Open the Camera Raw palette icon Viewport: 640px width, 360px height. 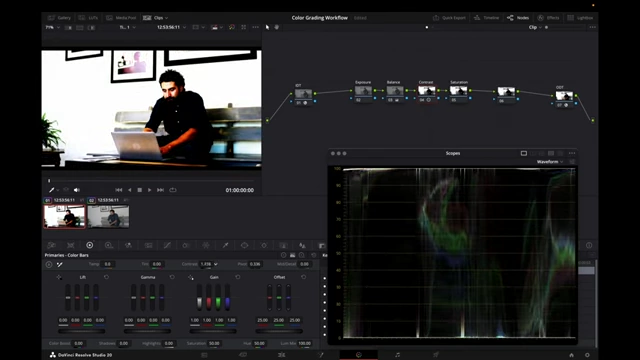click(51, 245)
